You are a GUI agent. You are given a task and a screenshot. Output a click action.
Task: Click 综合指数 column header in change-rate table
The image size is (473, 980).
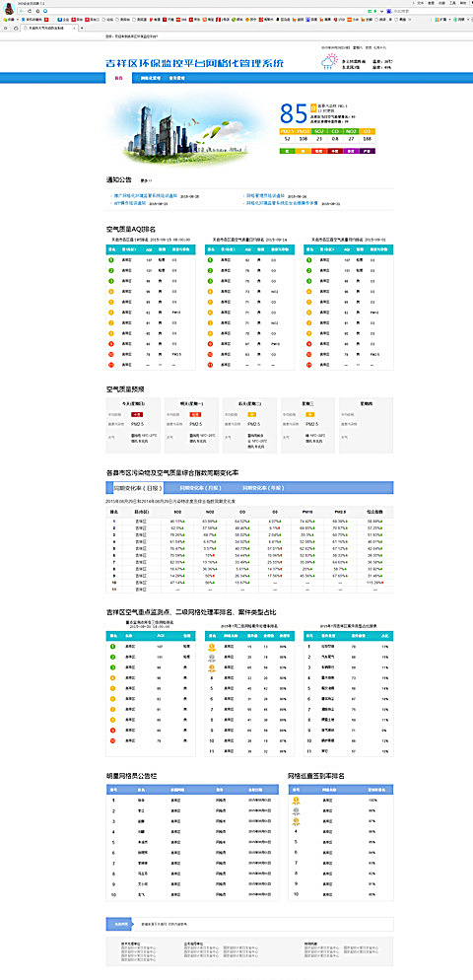[374, 512]
